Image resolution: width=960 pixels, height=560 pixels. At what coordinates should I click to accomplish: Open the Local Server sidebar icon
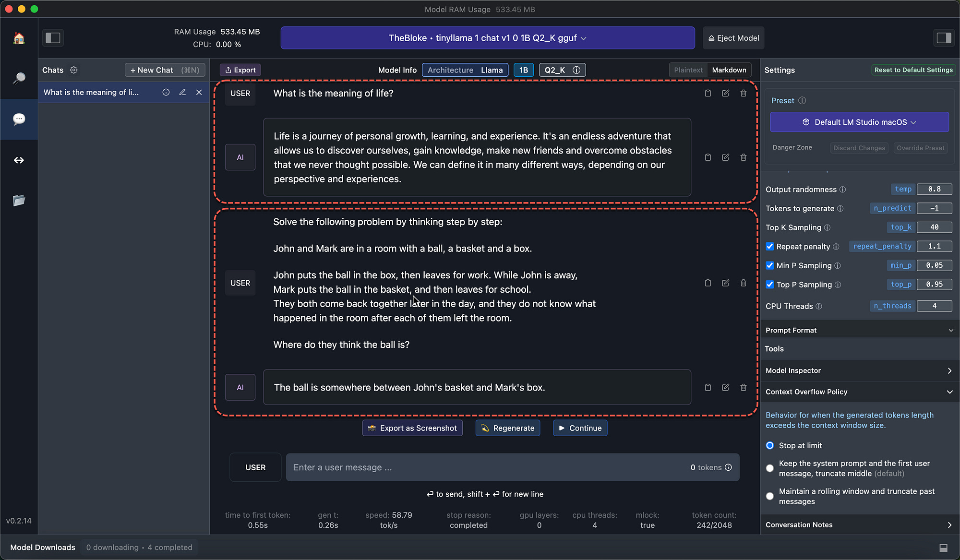point(19,160)
